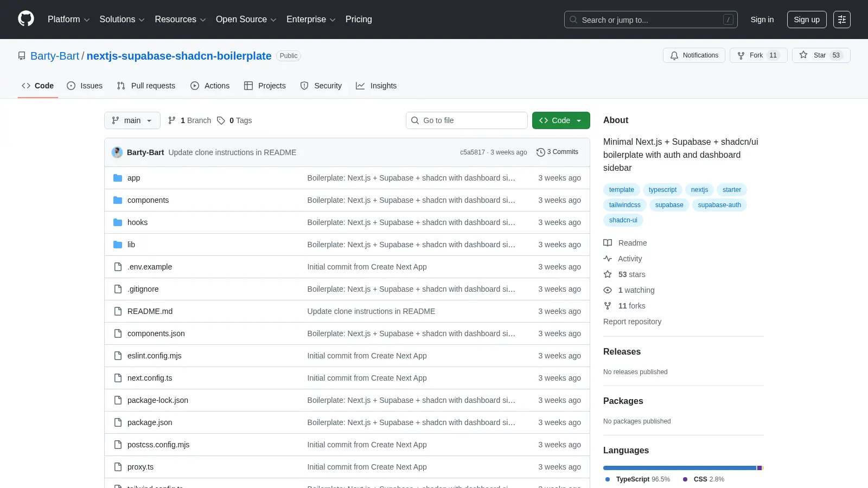Viewport: 868px width, 488px height.
Task: Click the notifications bell icon
Action: pyautogui.click(x=674, y=55)
